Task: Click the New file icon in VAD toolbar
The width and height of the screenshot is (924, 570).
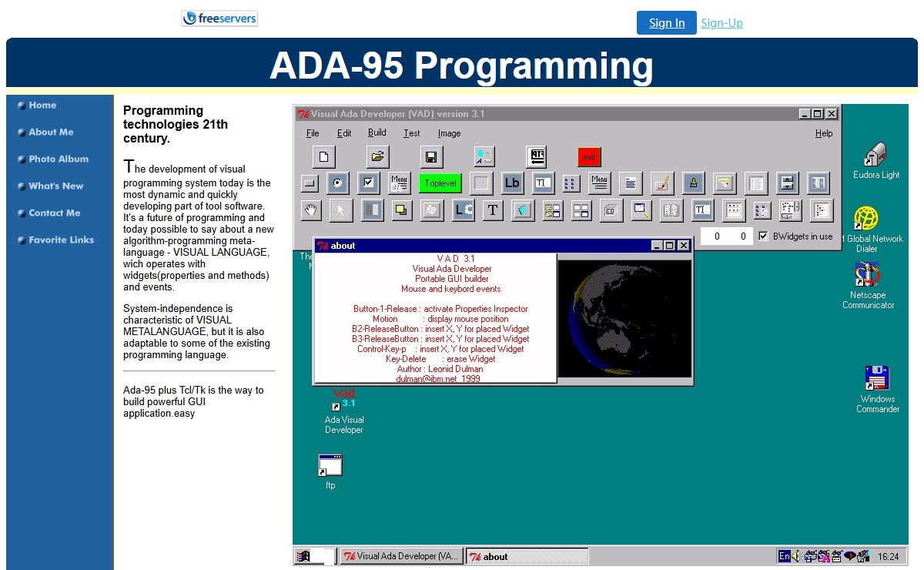Action: point(323,157)
